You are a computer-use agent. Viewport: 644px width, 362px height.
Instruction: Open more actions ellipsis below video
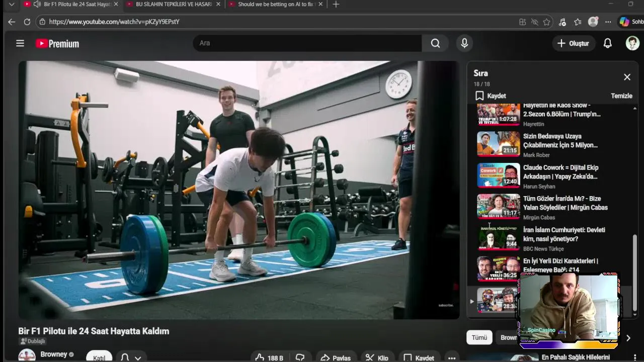point(452,357)
